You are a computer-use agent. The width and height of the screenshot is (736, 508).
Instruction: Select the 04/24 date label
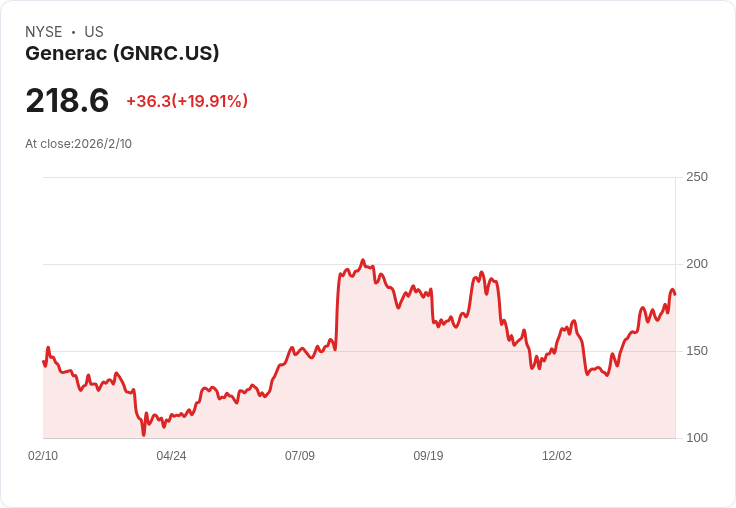171,456
